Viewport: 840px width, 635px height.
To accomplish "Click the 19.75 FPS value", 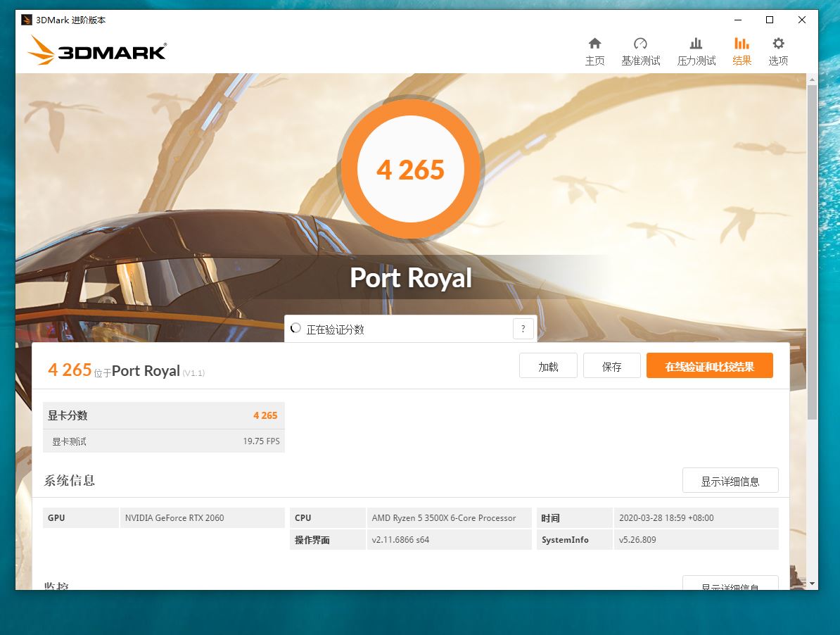I will pos(262,441).
